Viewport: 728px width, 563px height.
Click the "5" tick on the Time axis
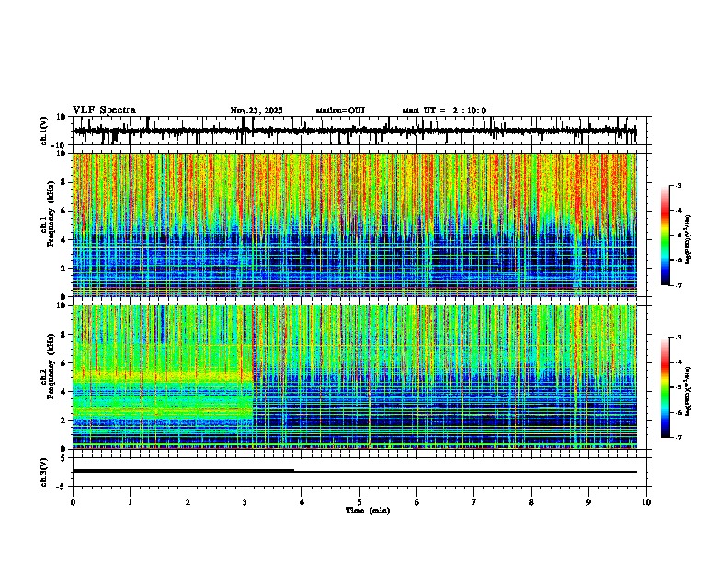pyautogui.click(x=359, y=502)
